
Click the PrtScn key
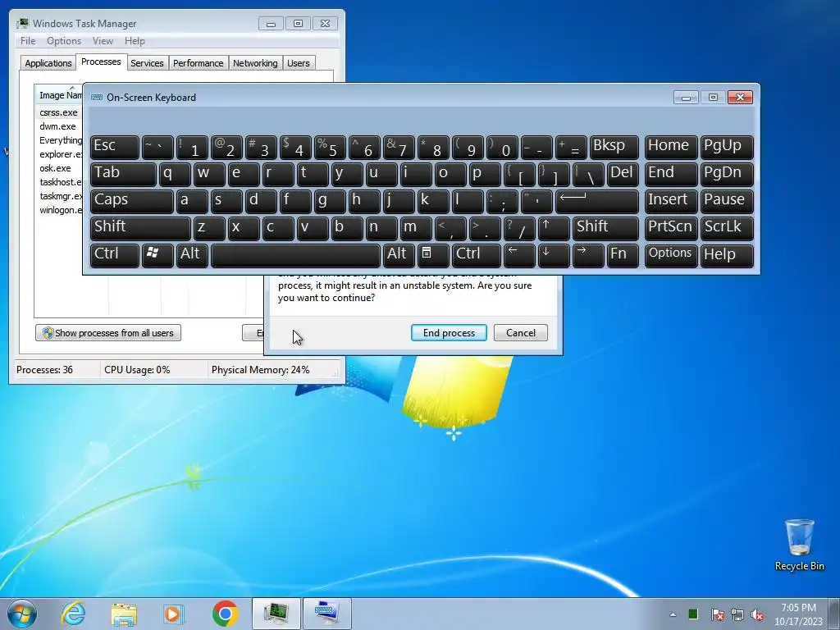pos(671,228)
